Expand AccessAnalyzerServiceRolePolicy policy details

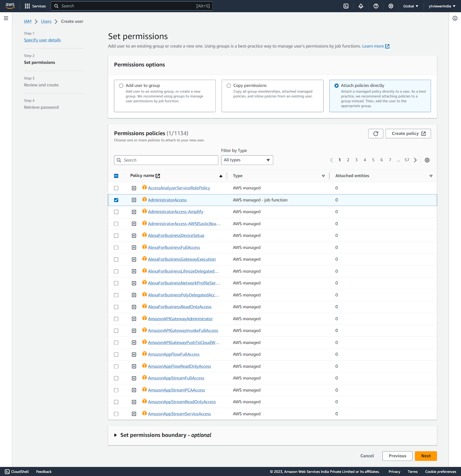coord(134,188)
